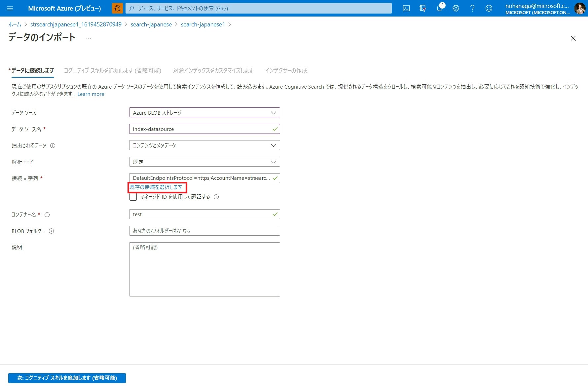The width and height of the screenshot is (588, 391).
Task: Open the directory and subscription filter icon
Action: [x=423, y=8]
